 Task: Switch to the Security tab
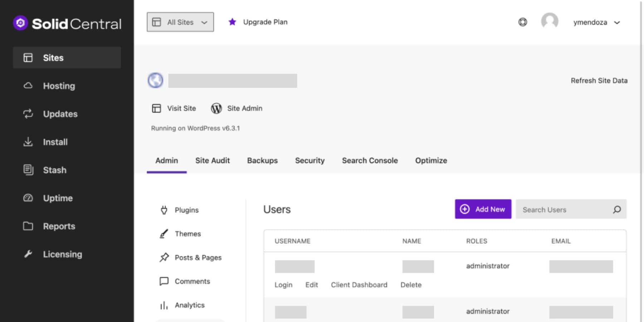[309, 160]
